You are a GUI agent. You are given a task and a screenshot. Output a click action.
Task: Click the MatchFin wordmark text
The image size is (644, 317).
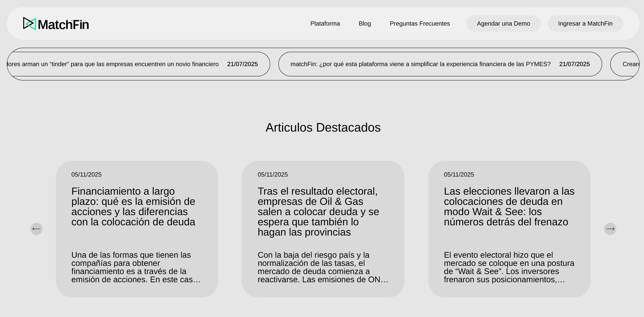[x=63, y=25]
